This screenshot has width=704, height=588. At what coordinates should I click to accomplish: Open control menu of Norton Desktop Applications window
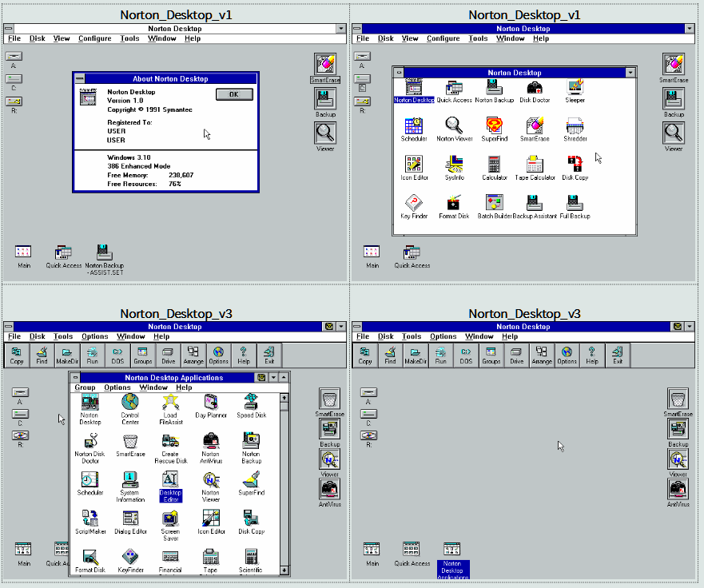point(75,378)
